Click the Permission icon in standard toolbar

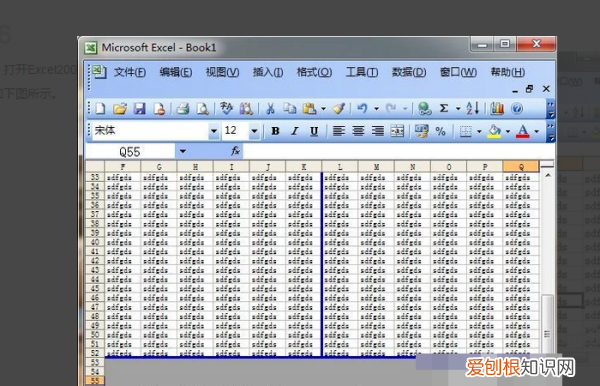pyautogui.click(x=159, y=109)
